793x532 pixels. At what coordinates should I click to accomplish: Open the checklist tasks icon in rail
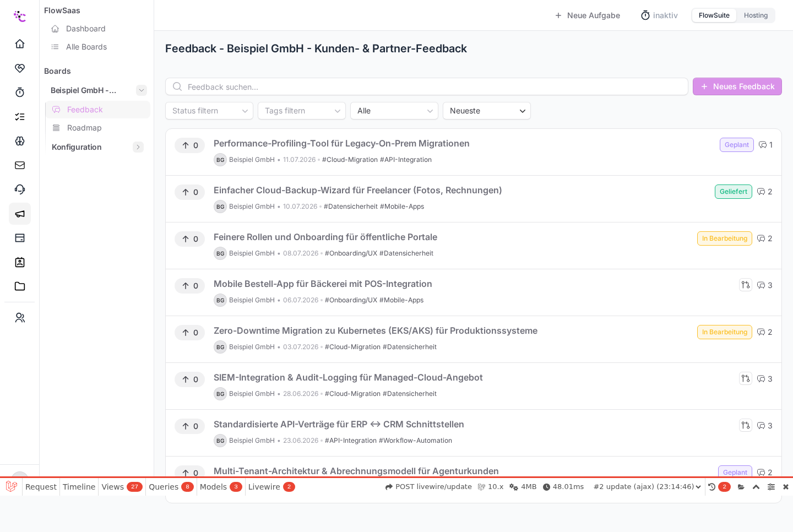[x=20, y=116]
